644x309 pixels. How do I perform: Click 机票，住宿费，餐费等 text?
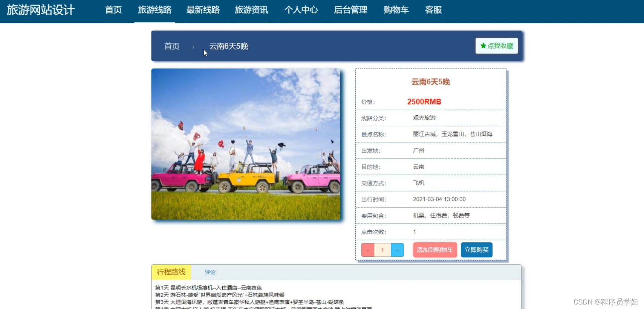click(x=441, y=215)
